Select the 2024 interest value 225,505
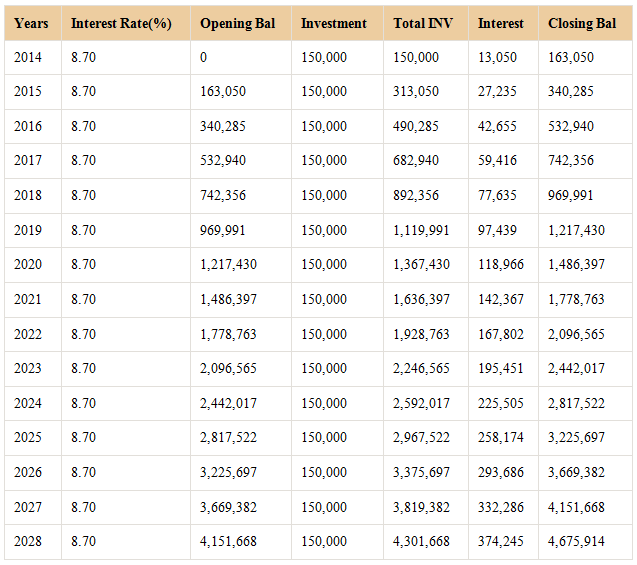 (x=501, y=404)
